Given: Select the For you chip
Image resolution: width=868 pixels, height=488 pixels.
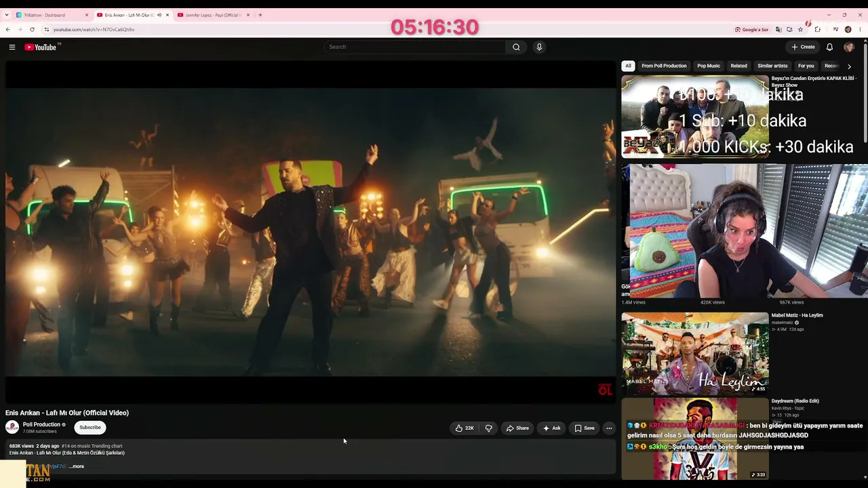Looking at the screenshot, I should [806, 66].
